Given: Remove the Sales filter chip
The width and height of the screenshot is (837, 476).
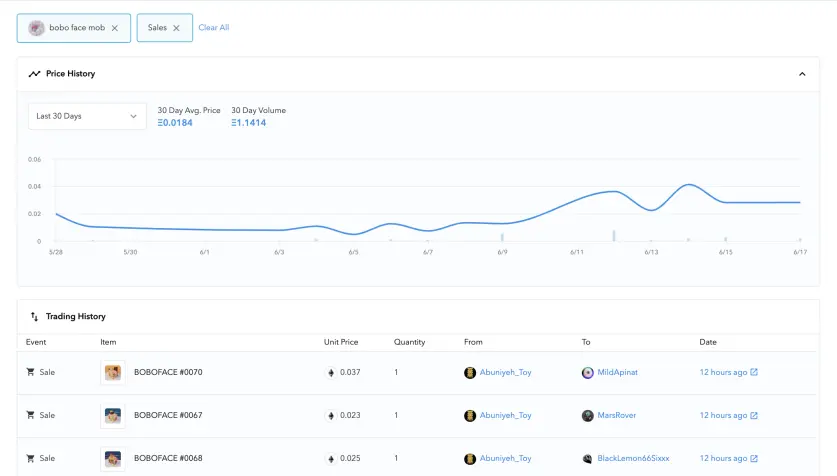Looking at the screenshot, I should coord(176,28).
